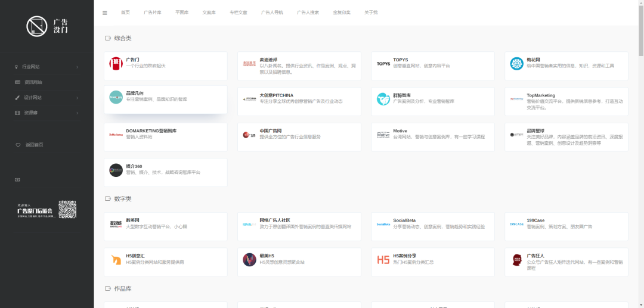Open the 最美H5 logo icon
The width and height of the screenshot is (644, 308).
click(249, 260)
